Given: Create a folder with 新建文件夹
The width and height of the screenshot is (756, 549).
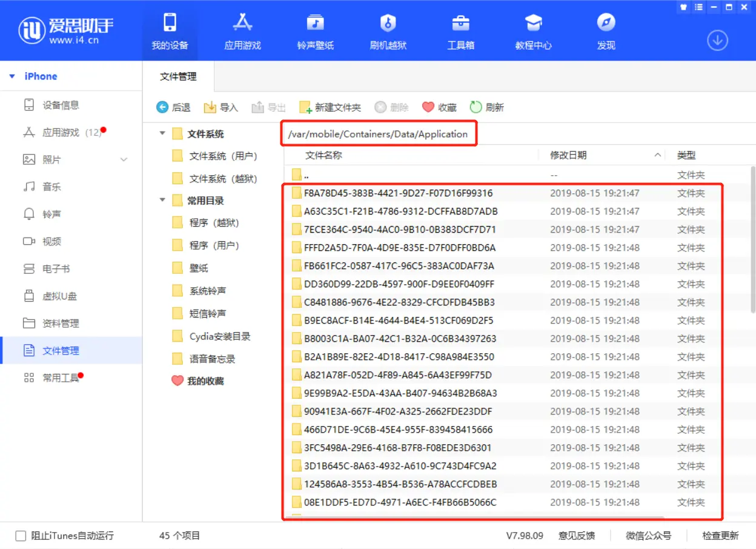Looking at the screenshot, I should click(330, 107).
